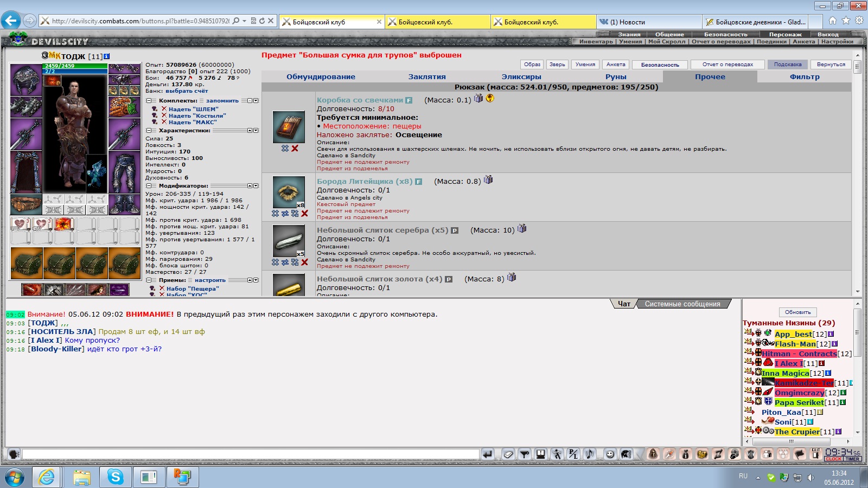The image size is (868, 488).
Task: Click the EXIT icon in bottom toolbar
Action: point(815,454)
